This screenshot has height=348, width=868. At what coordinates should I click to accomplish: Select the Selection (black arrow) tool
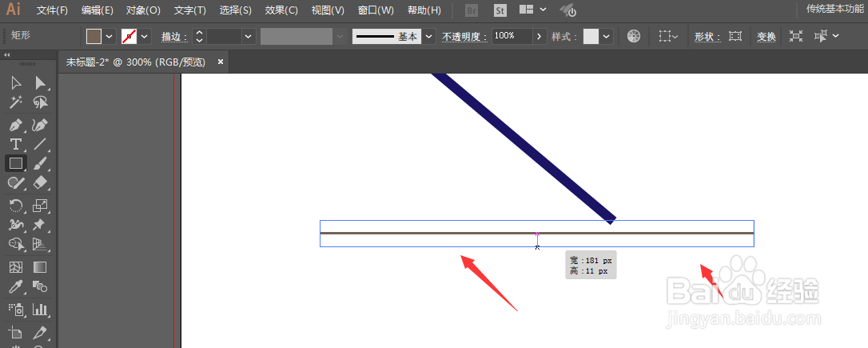point(16,83)
